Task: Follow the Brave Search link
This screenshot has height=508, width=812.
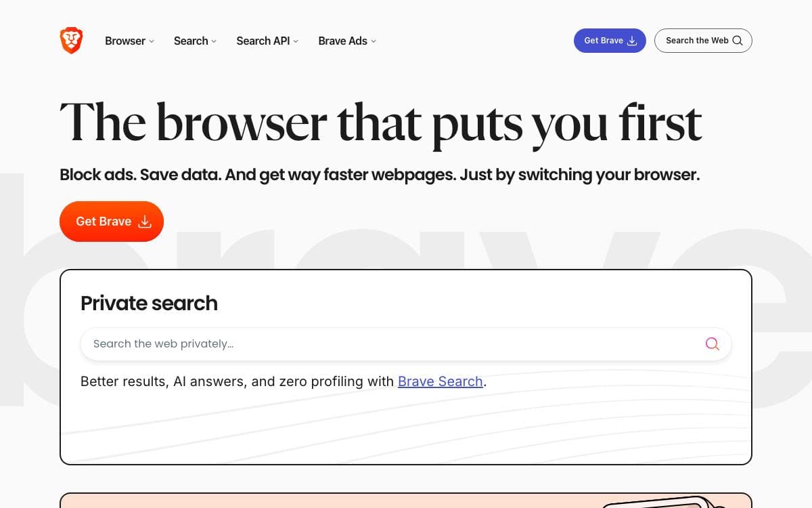Action: tap(441, 381)
